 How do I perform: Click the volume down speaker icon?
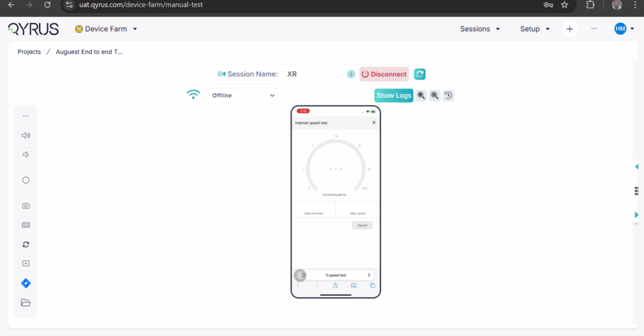[x=26, y=155]
